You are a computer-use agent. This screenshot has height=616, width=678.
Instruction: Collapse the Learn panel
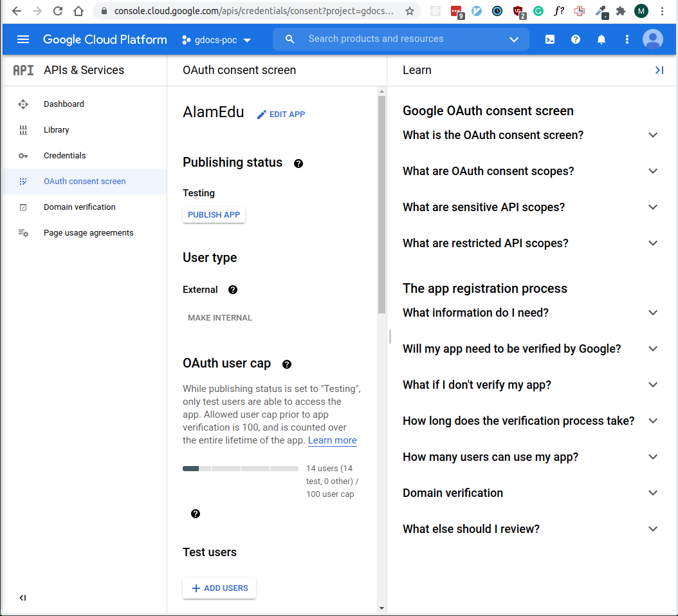pyautogui.click(x=659, y=70)
